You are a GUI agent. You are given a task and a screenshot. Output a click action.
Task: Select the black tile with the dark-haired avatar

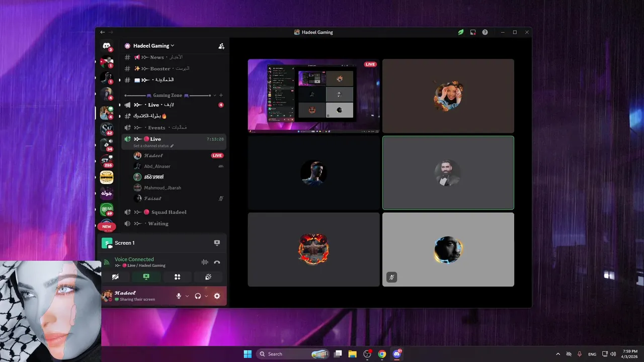pos(313,172)
